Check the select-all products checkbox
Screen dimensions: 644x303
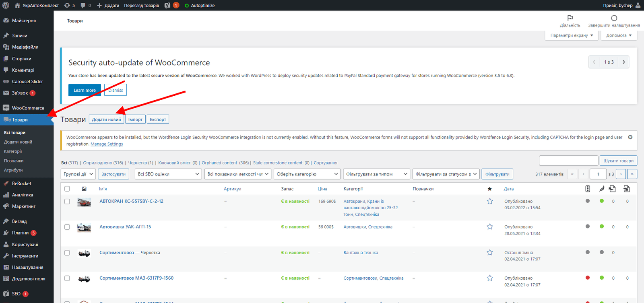(67, 189)
